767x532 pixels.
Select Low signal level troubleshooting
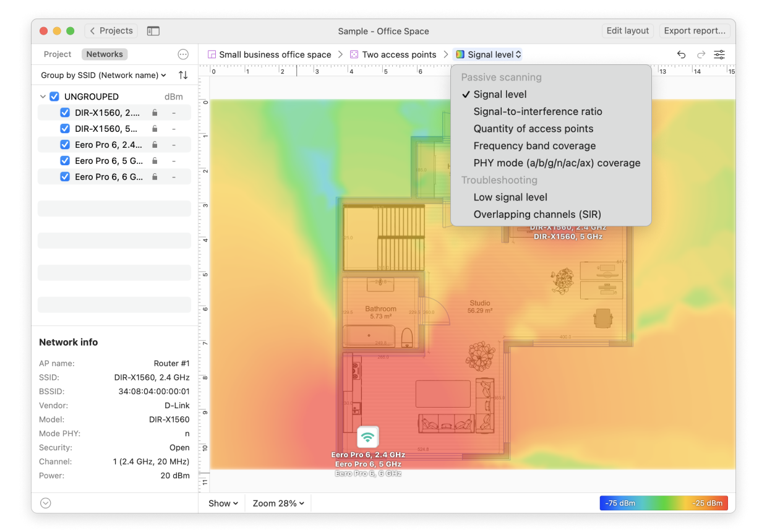[x=551, y=197]
